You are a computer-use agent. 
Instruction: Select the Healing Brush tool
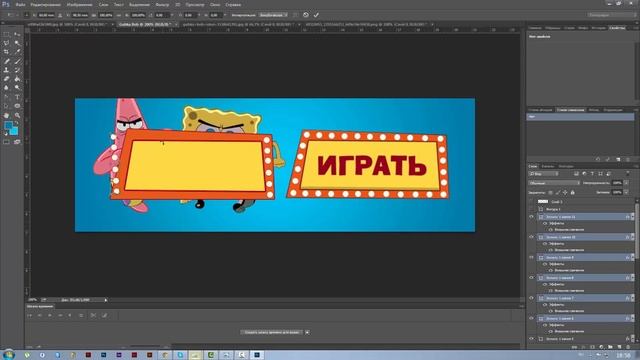click(x=6, y=61)
